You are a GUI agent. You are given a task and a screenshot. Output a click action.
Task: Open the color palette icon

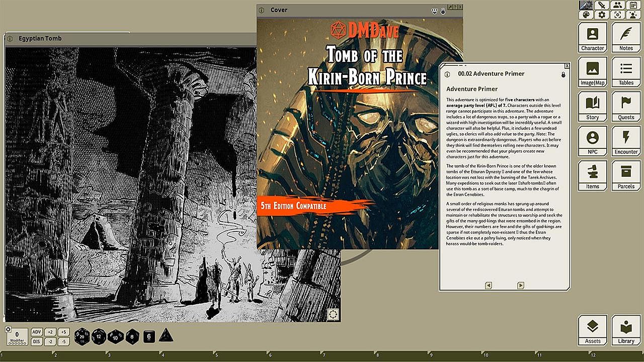point(585,15)
